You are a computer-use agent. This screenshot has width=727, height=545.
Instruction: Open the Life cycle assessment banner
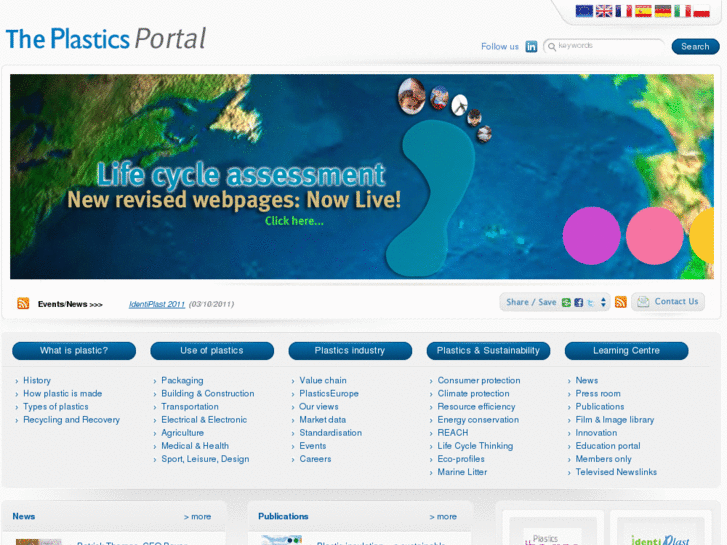pos(362,177)
